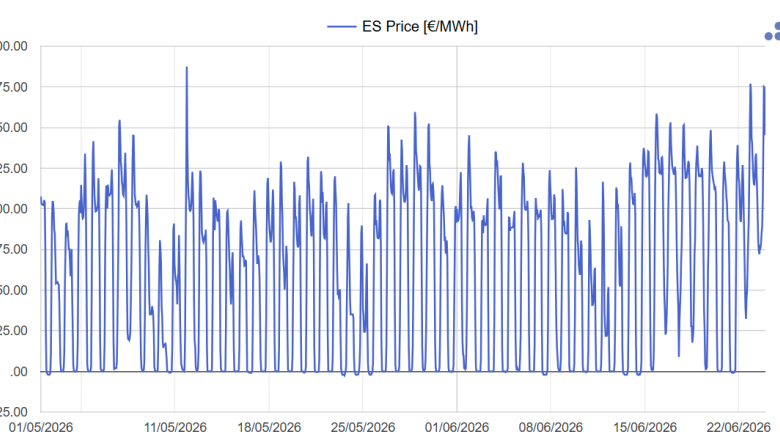Click the 25/05/2026 x-axis date label
This screenshot has height=440, width=780.
coord(363,427)
